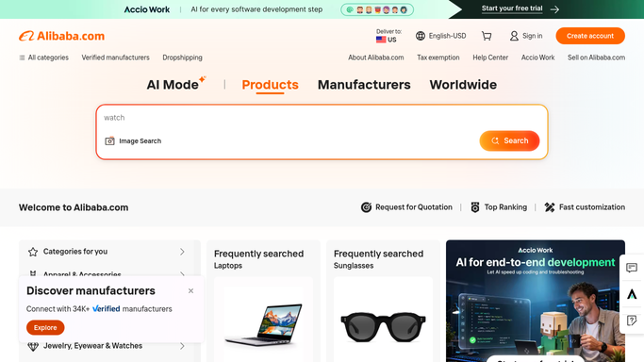Click the Sign in link
The image size is (644, 362).
pos(533,36)
